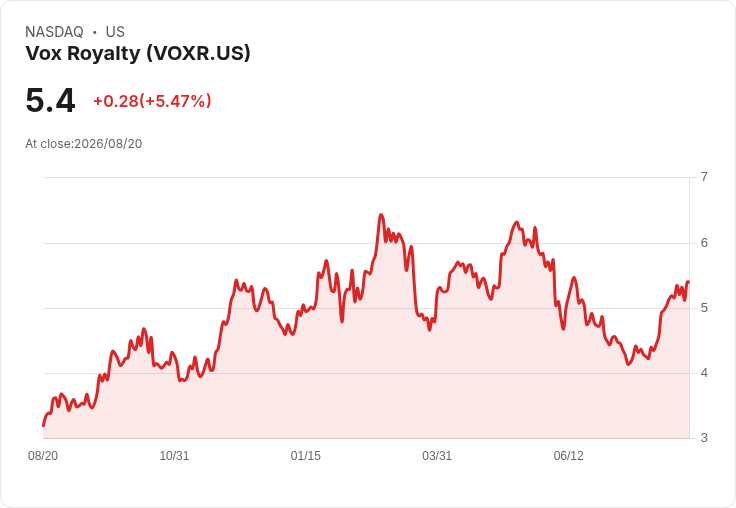Click the 3 y-axis price label
Screen dimensions: 736x508
point(704,438)
